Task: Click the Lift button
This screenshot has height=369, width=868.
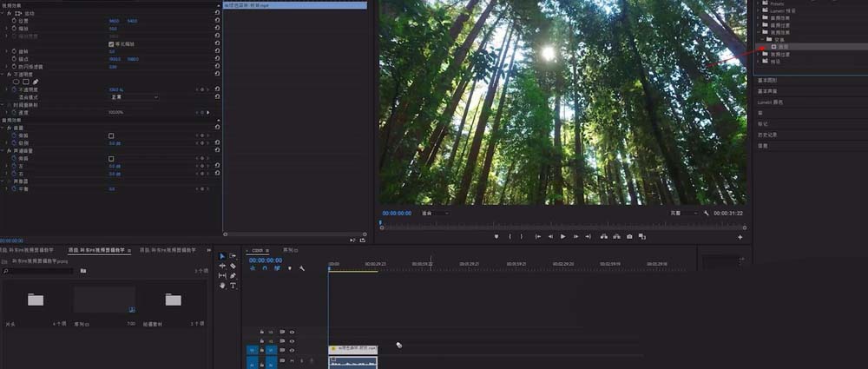Action: pos(604,236)
